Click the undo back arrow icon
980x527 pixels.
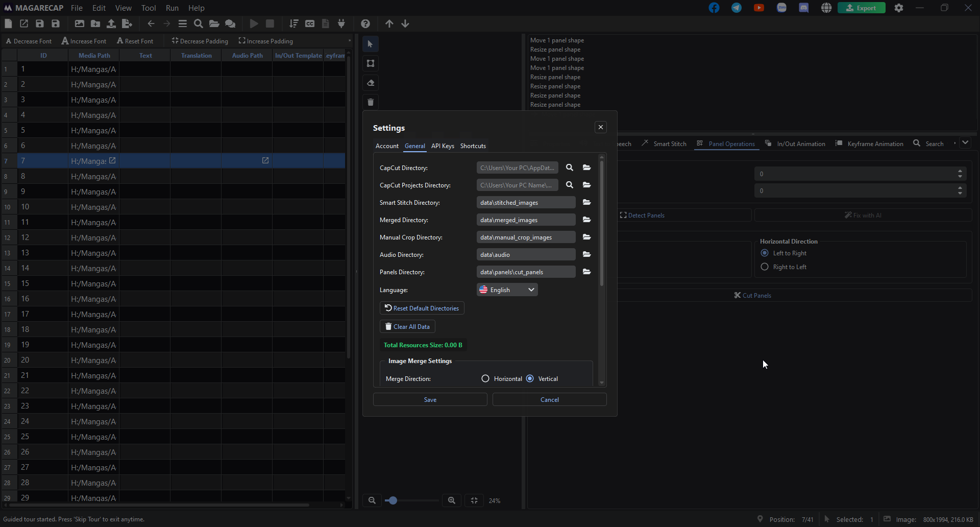coord(151,23)
